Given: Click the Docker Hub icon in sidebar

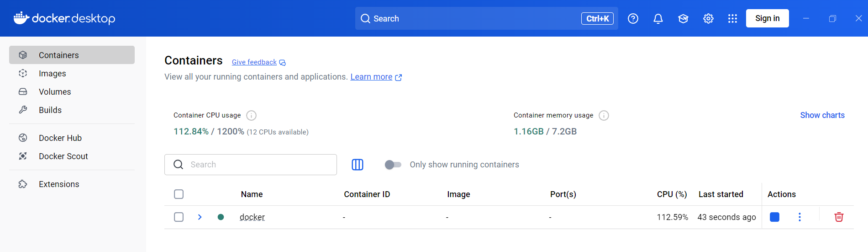Looking at the screenshot, I should (x=23, y=138).
